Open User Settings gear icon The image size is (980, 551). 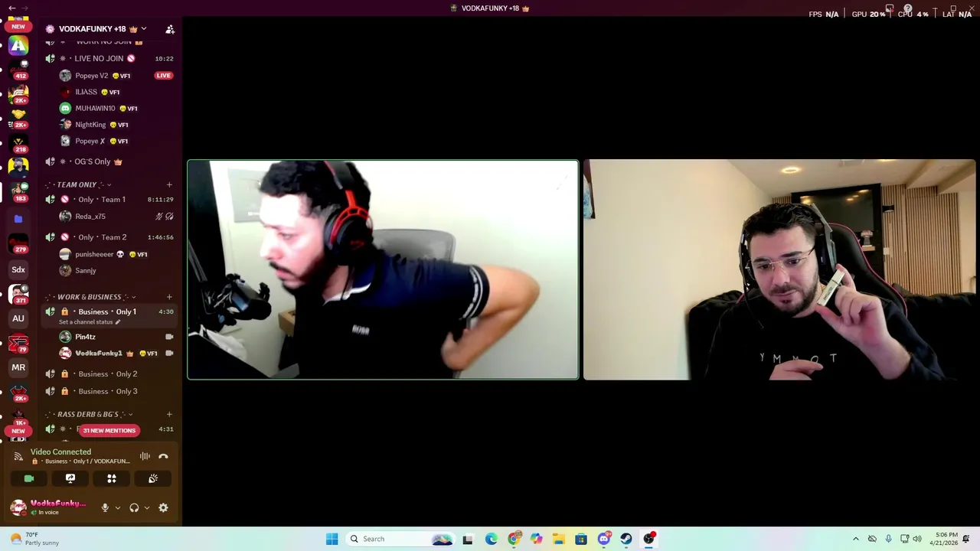tap(163, 507)
